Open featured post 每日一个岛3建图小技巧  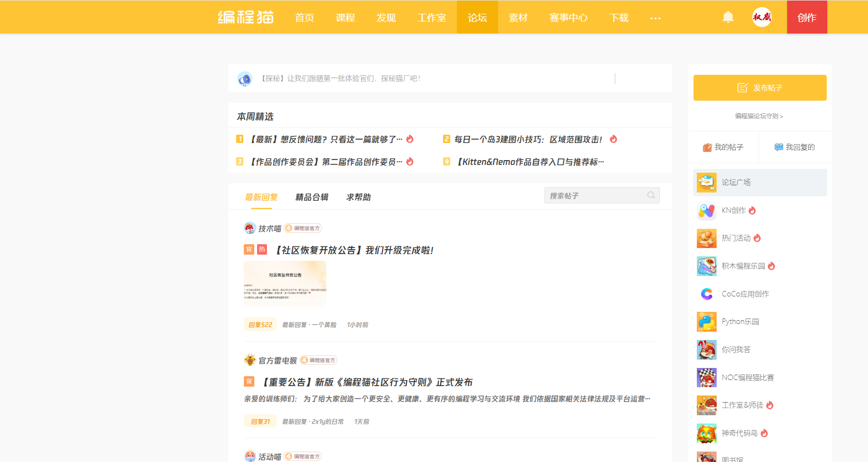coord(528,140)
